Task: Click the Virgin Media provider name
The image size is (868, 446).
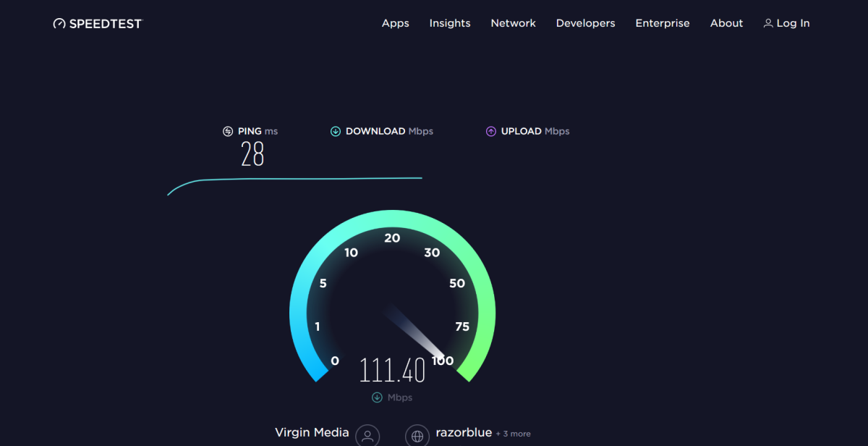Action: [x=312, y=432]
